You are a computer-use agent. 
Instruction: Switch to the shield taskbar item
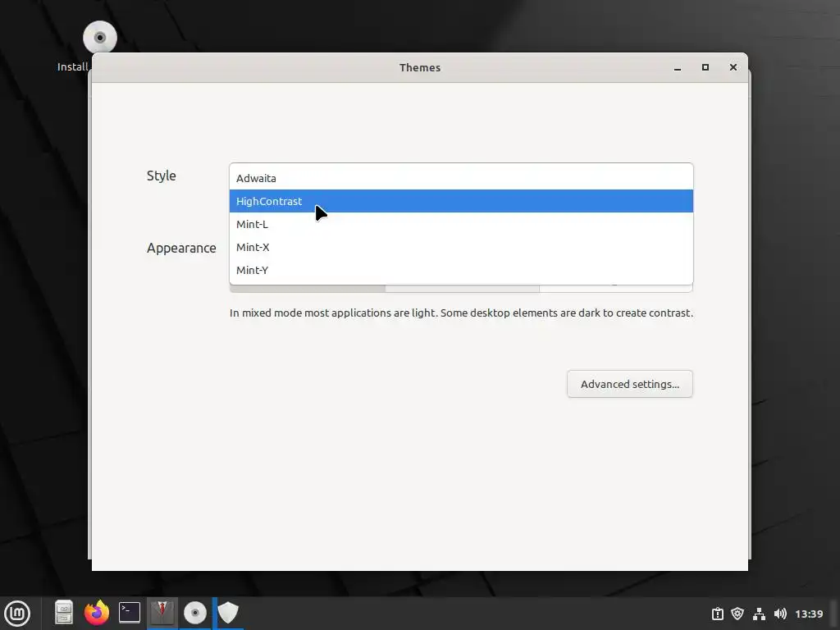pyautogui.click(x=228, y=613)
